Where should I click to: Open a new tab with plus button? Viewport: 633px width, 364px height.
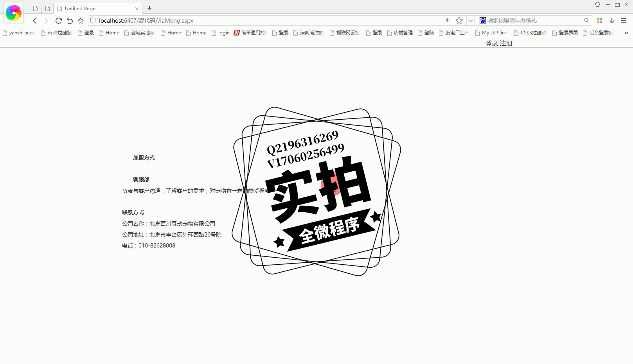tap(149, 8)
